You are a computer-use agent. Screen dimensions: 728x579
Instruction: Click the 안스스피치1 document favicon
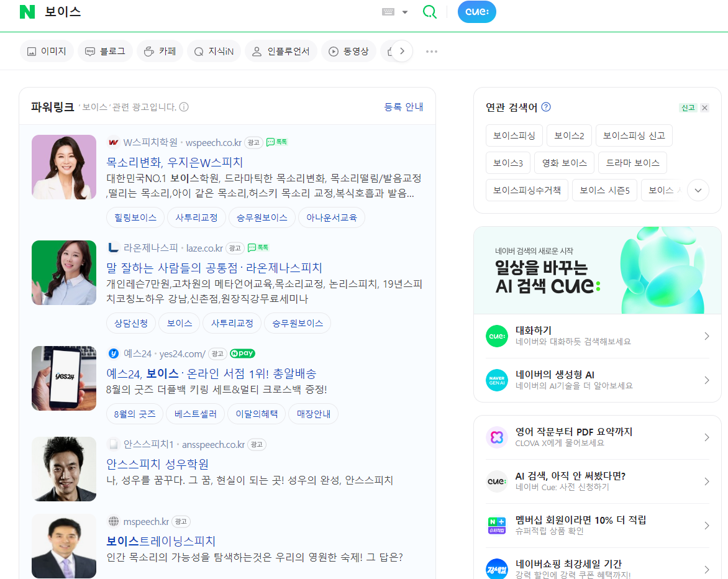tap(113, 444)
